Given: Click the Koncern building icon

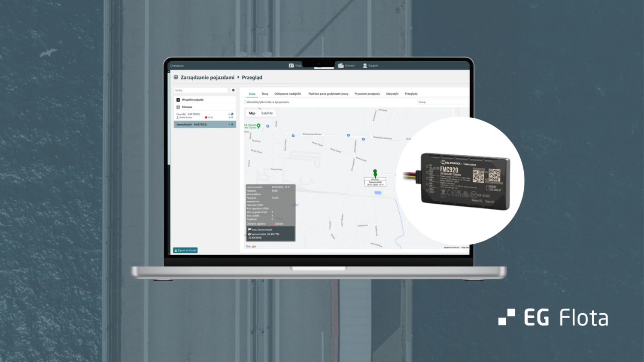Looking at the screenshot, I should click(x=341, y=66).
